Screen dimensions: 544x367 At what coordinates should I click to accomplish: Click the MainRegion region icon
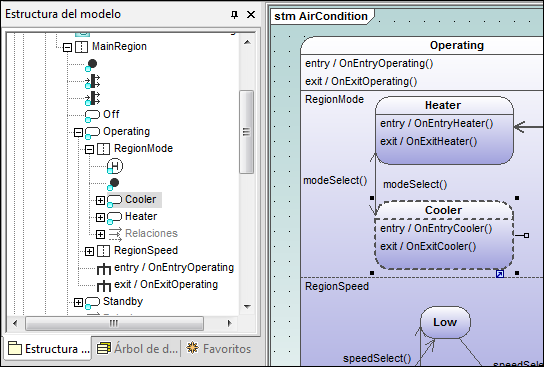pyautogui.click(x=82, y=47)
